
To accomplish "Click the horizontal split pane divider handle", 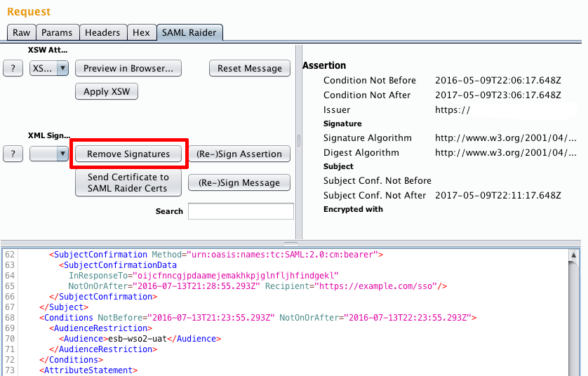I will tap(290, 243).
